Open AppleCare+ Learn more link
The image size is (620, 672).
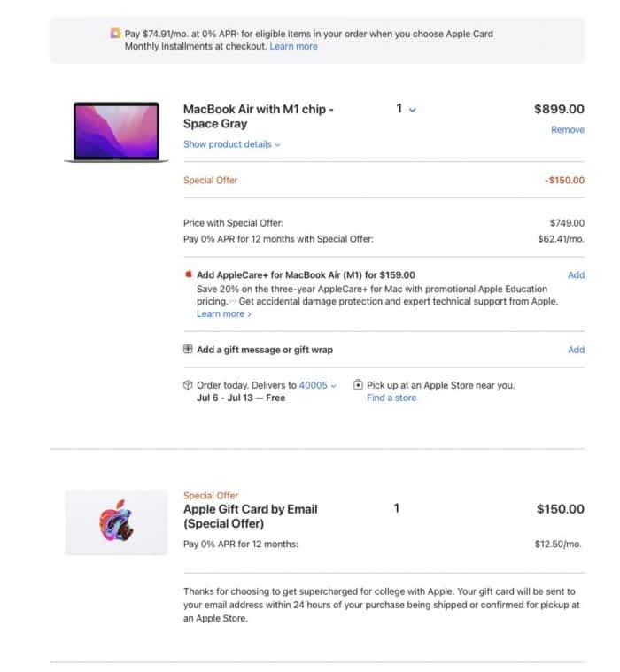224,313
